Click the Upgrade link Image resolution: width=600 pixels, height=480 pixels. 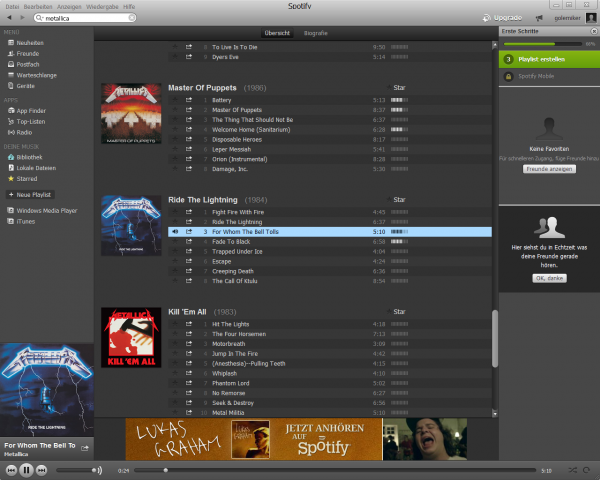(x=502, y=18)
